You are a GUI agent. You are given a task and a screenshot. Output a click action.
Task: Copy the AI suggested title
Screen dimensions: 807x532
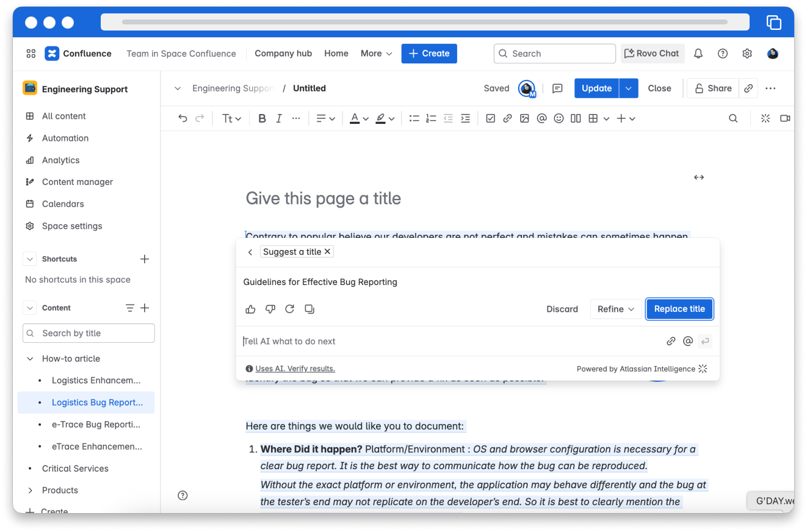[309, 309]
